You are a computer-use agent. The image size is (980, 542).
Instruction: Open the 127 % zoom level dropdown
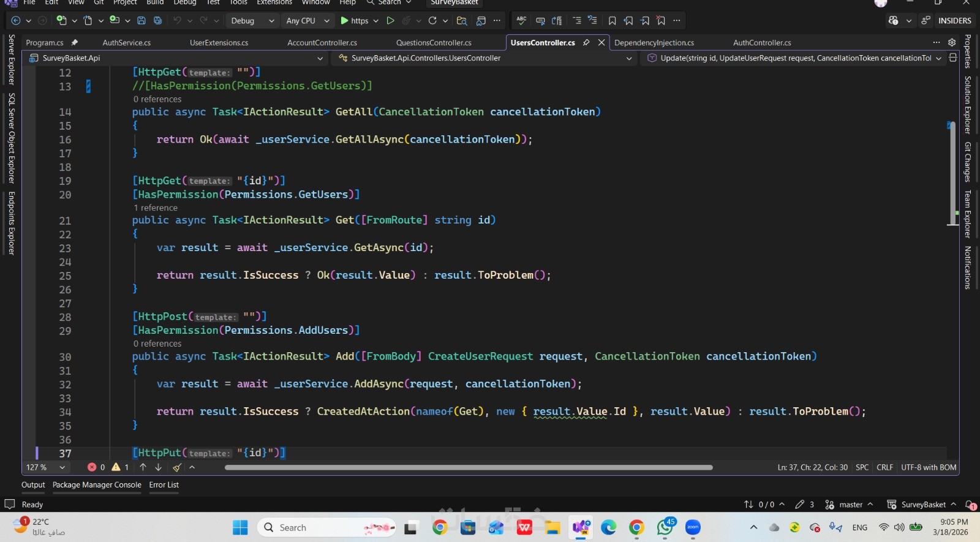point(46,467)
